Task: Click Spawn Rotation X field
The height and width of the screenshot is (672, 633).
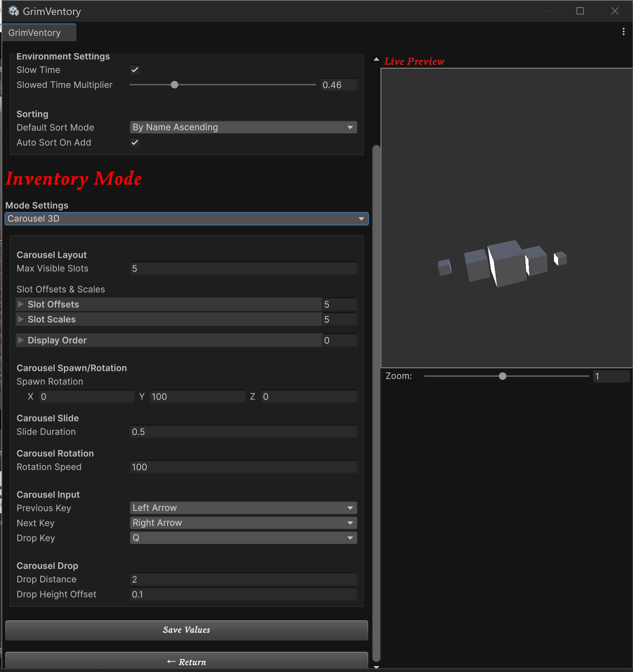Action: click(87, 397)
